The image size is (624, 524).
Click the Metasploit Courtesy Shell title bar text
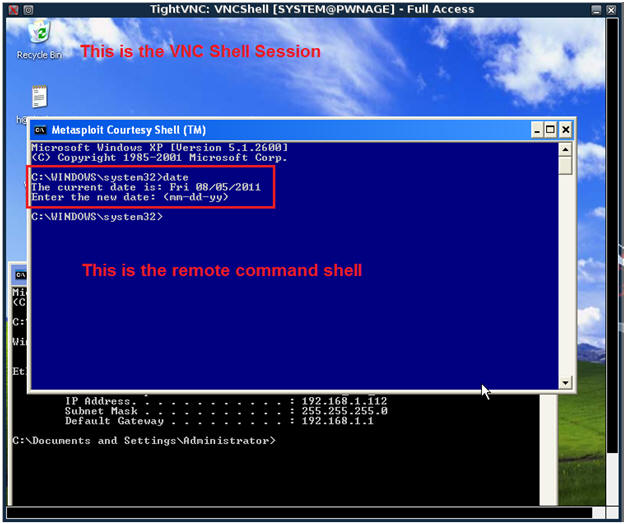129,130
